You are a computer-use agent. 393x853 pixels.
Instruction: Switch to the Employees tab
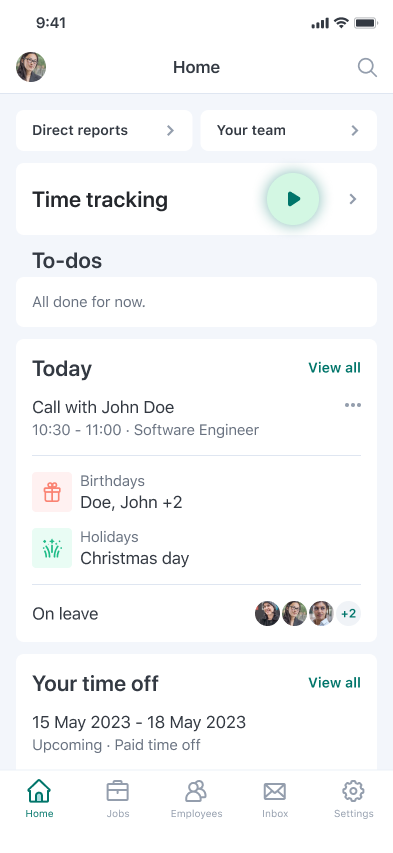(x=196, y=799)
